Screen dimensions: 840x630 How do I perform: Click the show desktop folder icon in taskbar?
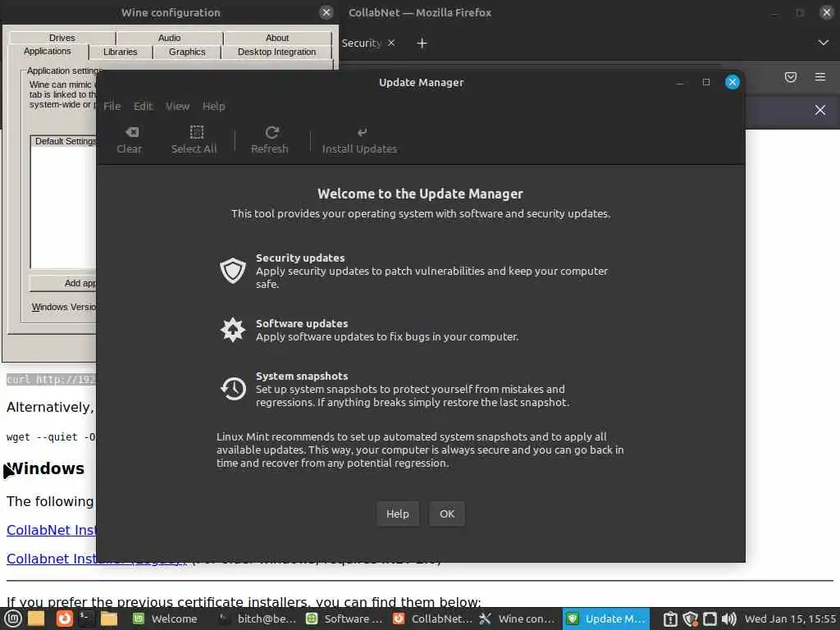[x=36, y=619]
